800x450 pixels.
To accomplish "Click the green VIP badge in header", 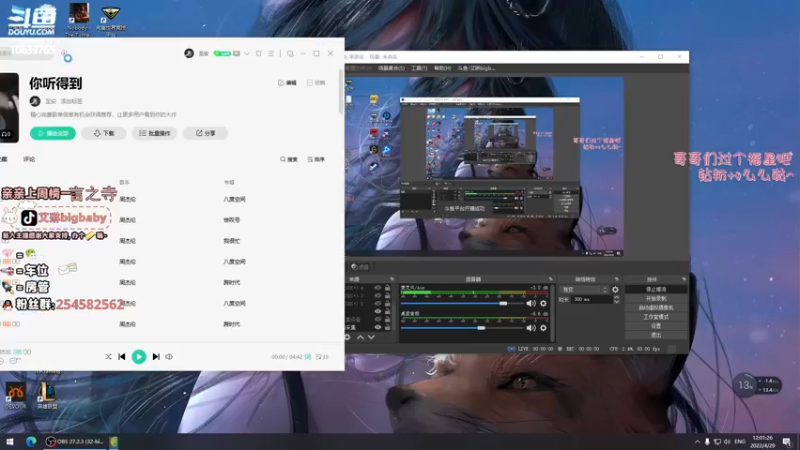I will (x=222, y=54).
